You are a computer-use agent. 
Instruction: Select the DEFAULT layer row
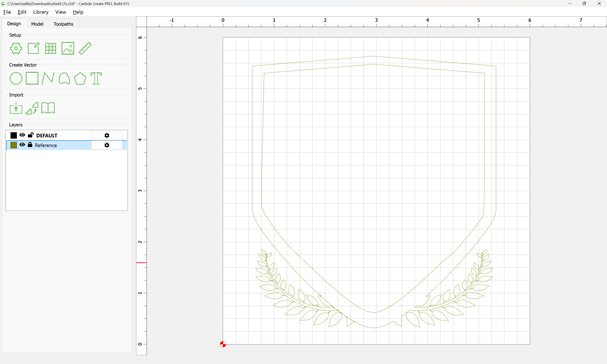pyautogui.click(x=66, y=135)
